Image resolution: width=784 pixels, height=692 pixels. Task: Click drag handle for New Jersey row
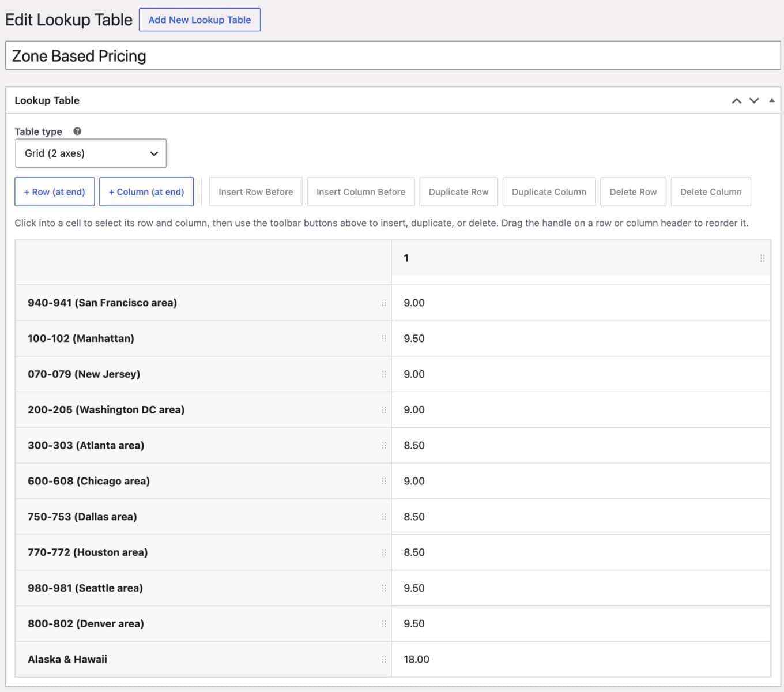click(384, 374)
